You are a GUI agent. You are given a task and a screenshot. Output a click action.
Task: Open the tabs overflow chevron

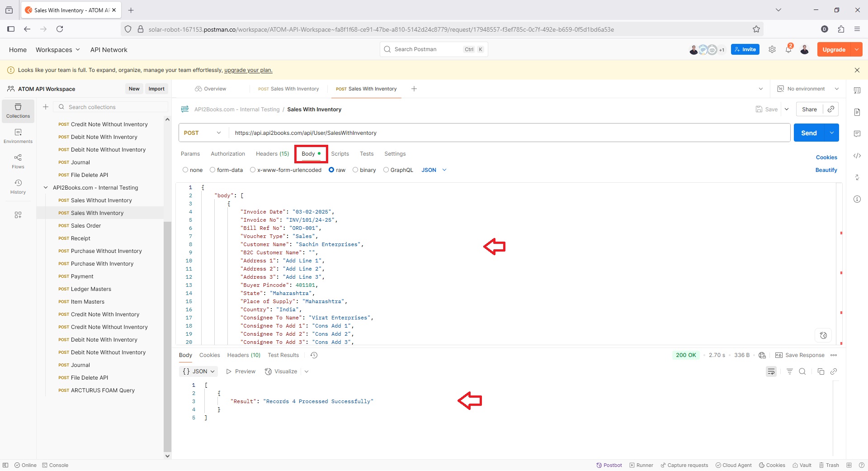[x=761, y=89]
